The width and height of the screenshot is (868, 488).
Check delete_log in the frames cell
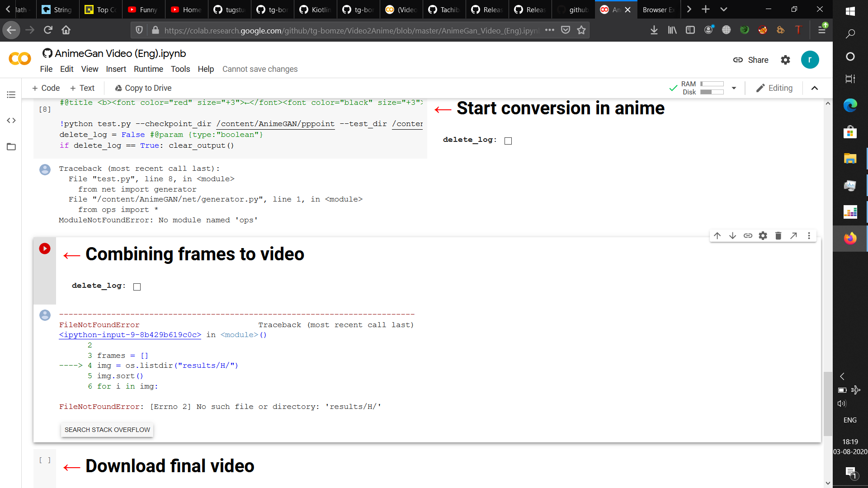pyautogui.click(x=137, y=286)
